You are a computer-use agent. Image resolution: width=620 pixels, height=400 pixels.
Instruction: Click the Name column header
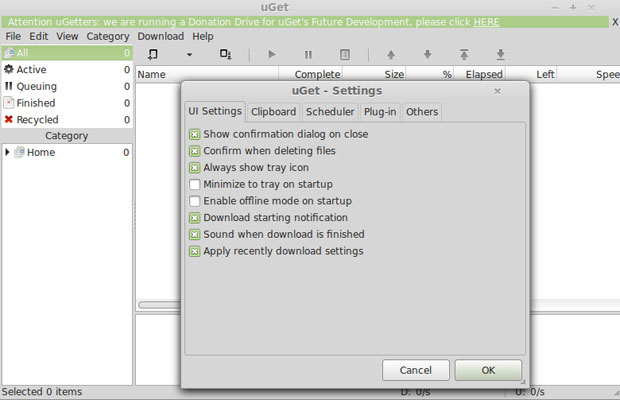[x=207, y=74]
